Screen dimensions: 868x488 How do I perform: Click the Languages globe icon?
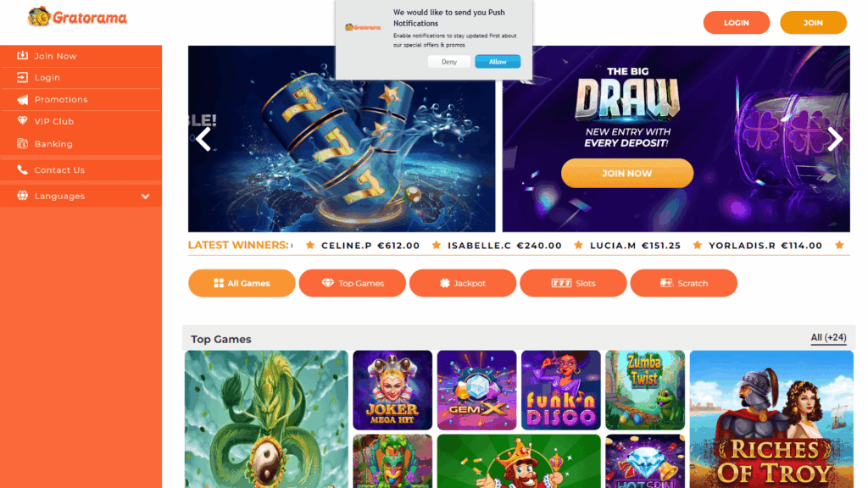pyautogui.click(x=22, y=196)
